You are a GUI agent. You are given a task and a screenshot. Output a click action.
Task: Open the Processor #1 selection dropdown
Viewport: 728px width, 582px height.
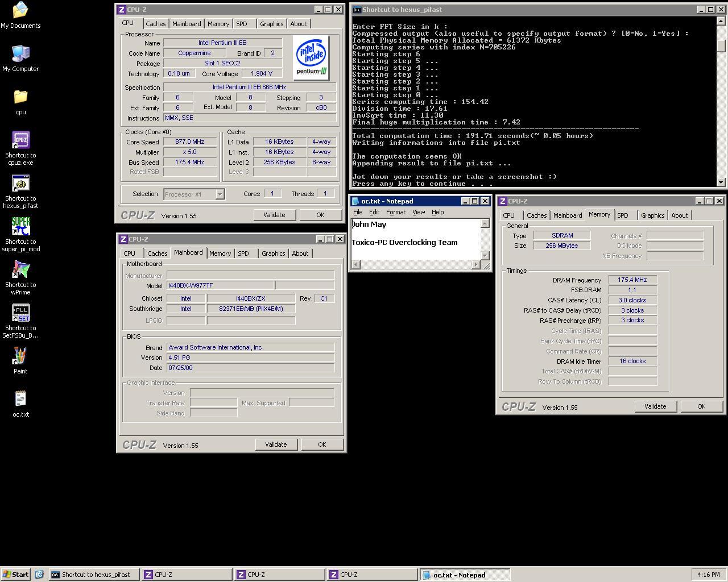pos(220,194)
